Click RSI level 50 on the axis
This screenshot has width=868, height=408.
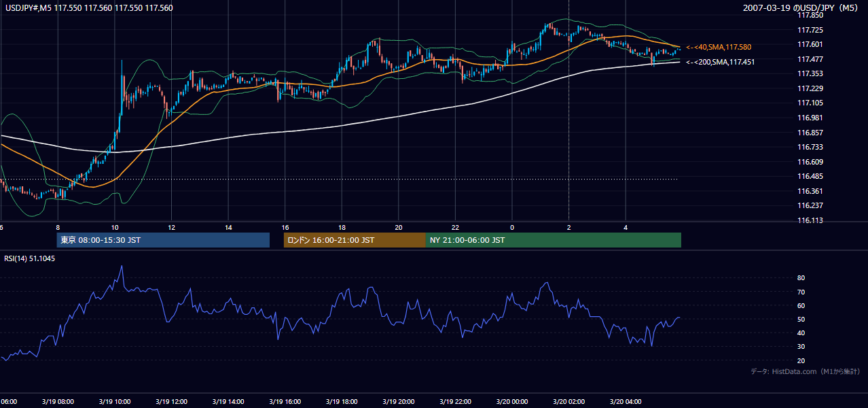801,319
